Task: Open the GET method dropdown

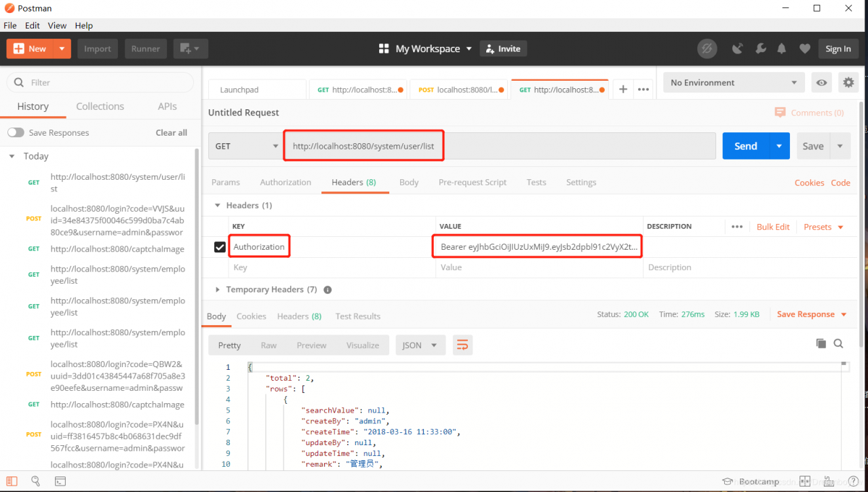Action: [x=246, y=146]
